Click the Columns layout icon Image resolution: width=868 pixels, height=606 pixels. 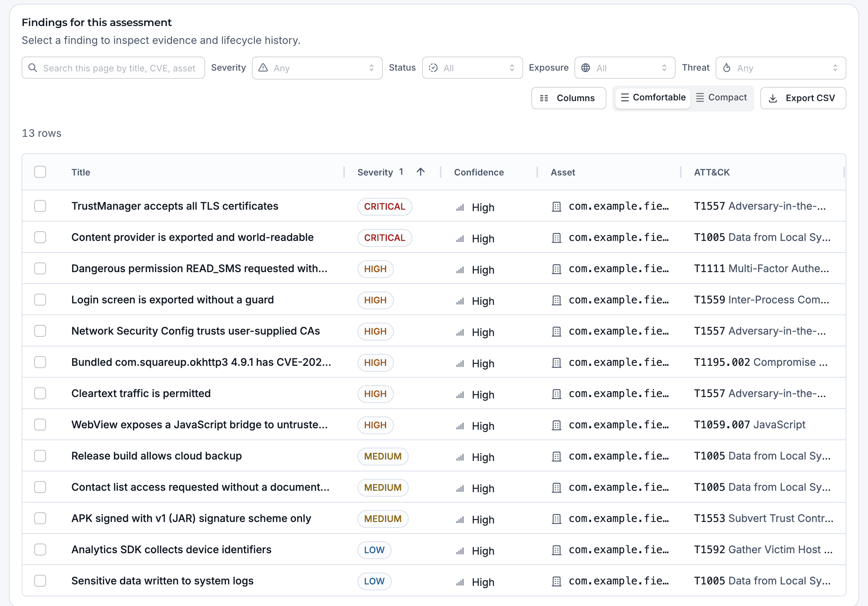544,99
